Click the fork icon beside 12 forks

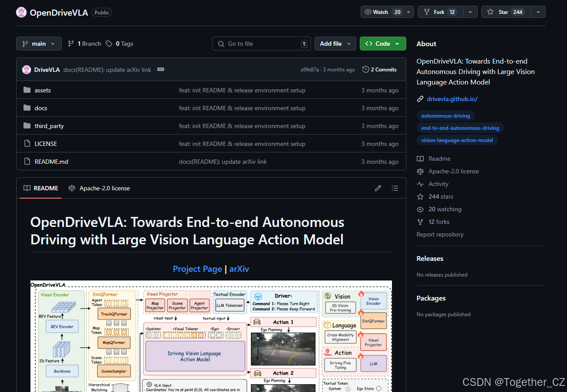tap(420, 222)
